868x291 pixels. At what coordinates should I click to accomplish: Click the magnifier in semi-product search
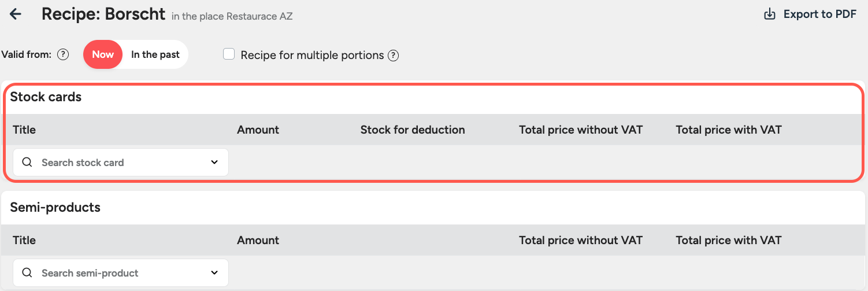coord(27,273)
